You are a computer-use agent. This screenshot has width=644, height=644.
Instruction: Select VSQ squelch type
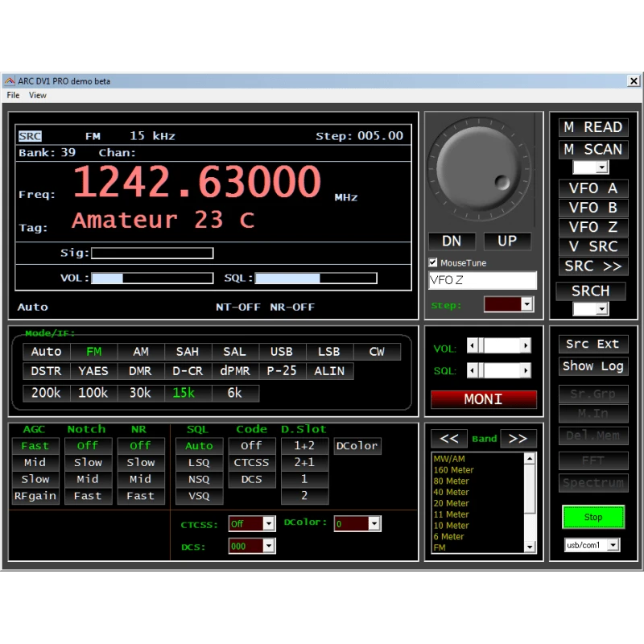(199, 496)
